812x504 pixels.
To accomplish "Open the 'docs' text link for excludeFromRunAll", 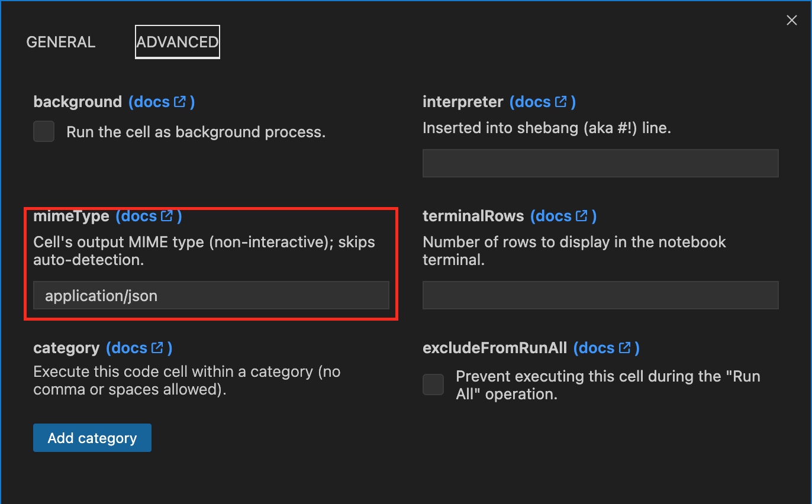I will pyautogui.click(x=597, y=348).
